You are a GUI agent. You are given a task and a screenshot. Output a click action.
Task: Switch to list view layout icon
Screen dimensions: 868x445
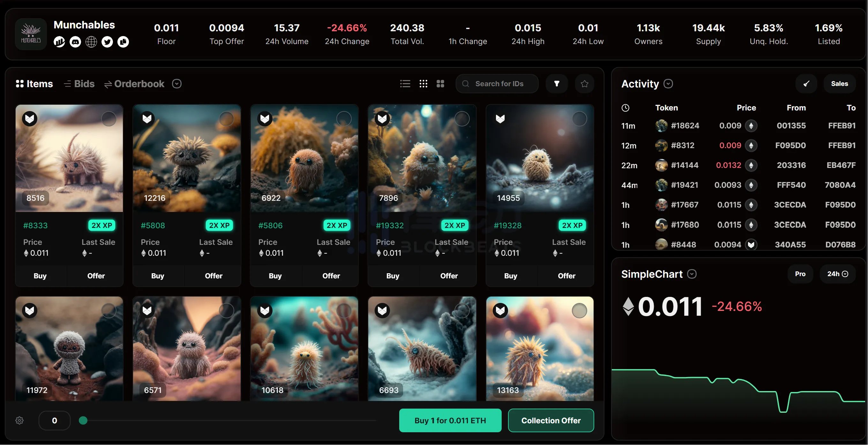click(405, 84)
